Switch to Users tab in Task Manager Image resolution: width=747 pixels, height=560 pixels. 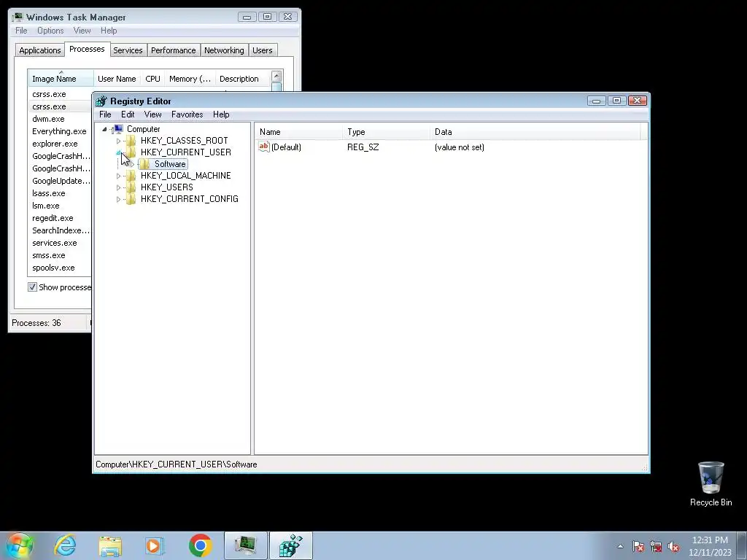tap(263, 50)
